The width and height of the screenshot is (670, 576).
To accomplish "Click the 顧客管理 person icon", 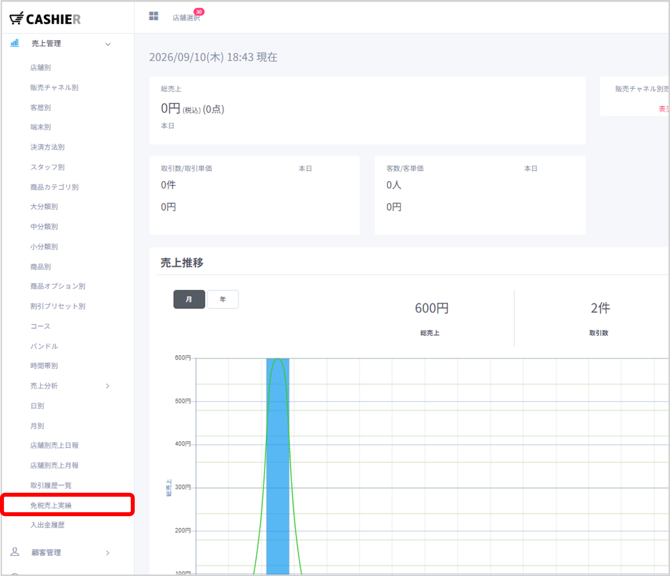I will point(15,552).
